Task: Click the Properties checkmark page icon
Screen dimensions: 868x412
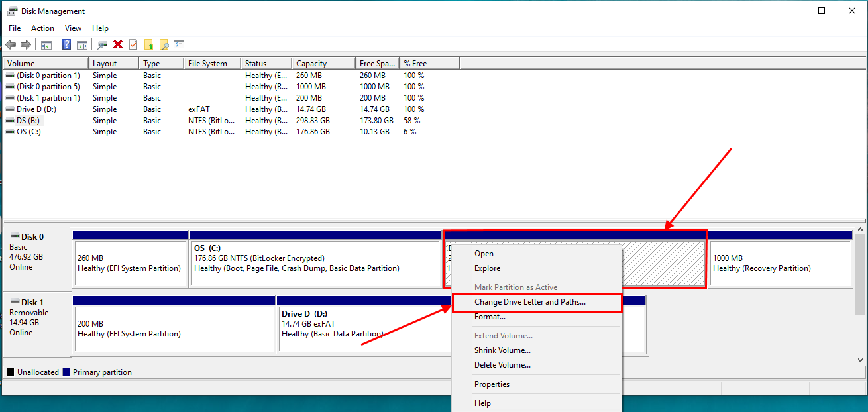Action: click(133, 44)
